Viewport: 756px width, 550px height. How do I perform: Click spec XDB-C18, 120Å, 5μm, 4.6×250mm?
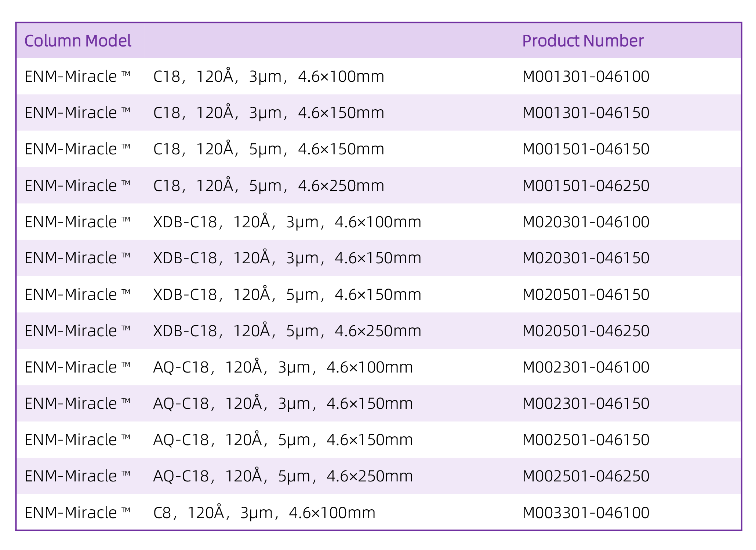click(287, 330)
